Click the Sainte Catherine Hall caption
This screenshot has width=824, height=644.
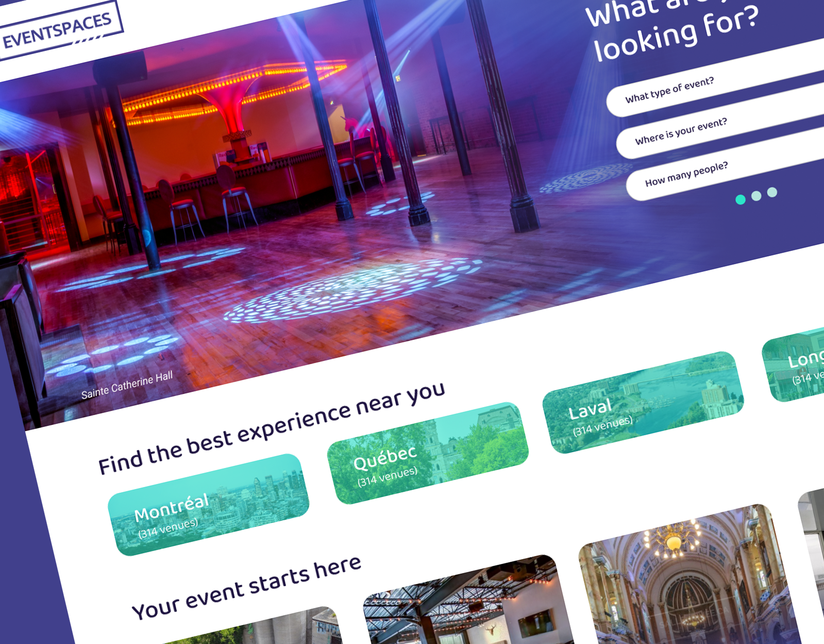pos(127,385)
